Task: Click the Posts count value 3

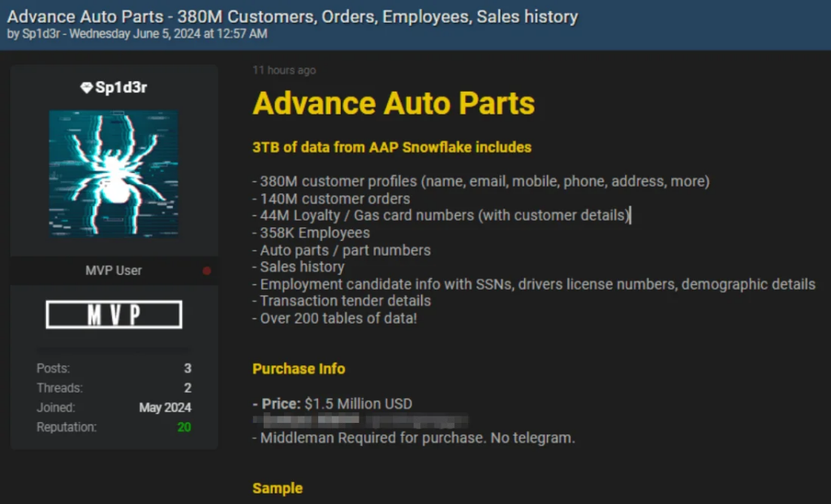Action: [x=187, y=368]
